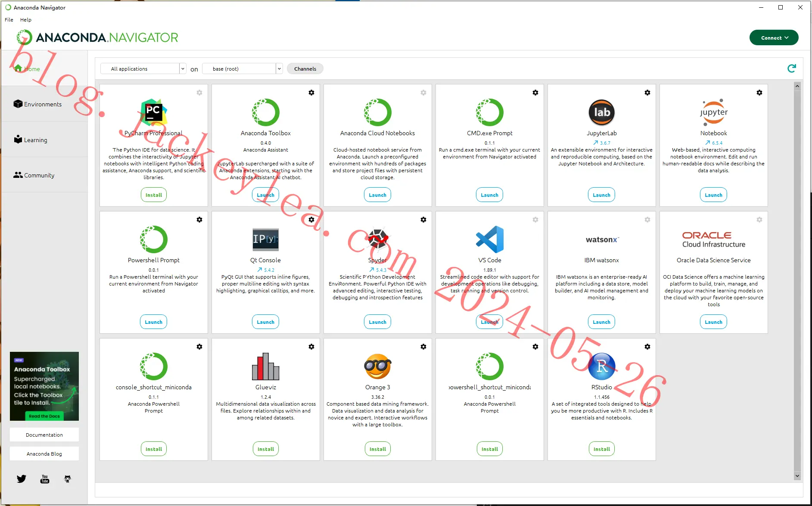
Task: Open gear options for Powershell Prompt tile
Action: click(x=199, y=220)
